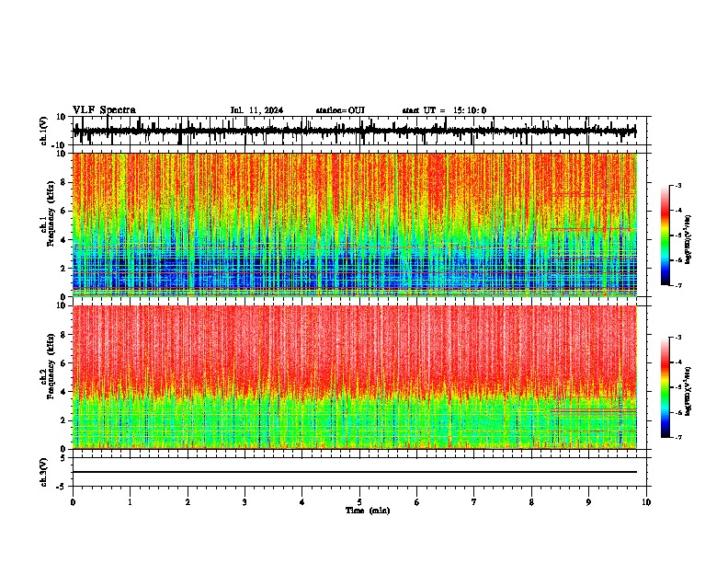The height and width of the screenshot is (563, 728).
Task: Click the "Time (min)" axis label
Action: [368, 511]
